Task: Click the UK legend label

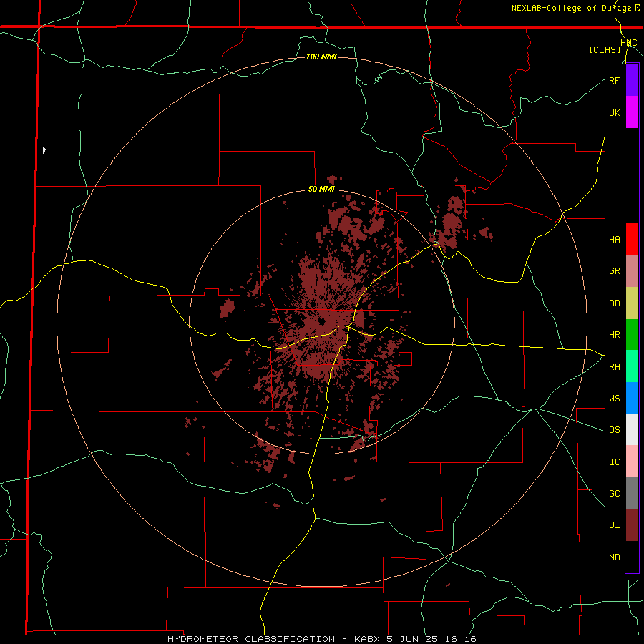Action: (x=614, y=112)
